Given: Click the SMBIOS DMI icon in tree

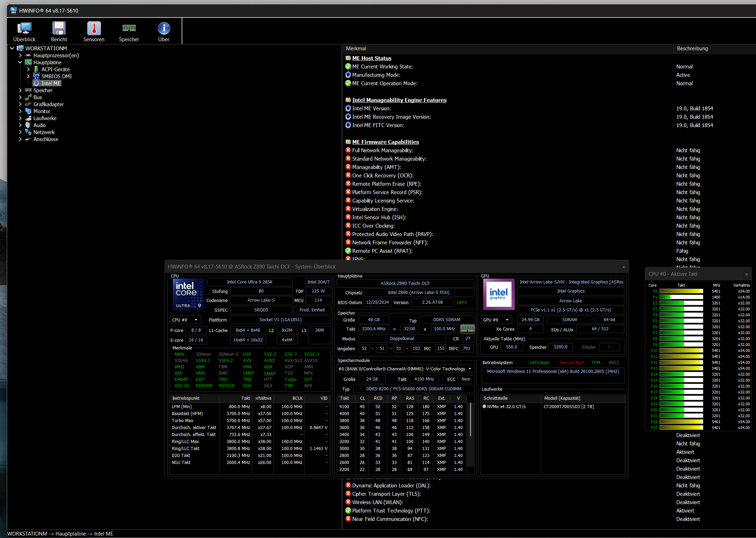Looking at the screenshot, I should 36,76.
